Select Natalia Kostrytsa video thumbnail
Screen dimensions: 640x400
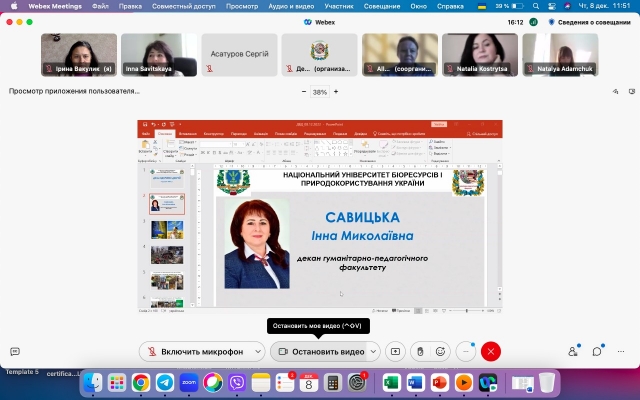pos(480,55)
